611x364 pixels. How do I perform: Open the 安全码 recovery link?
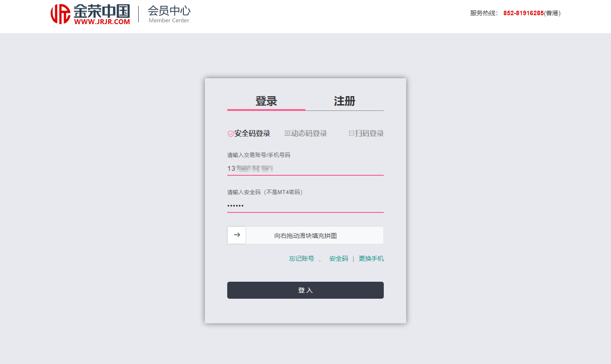339,258
